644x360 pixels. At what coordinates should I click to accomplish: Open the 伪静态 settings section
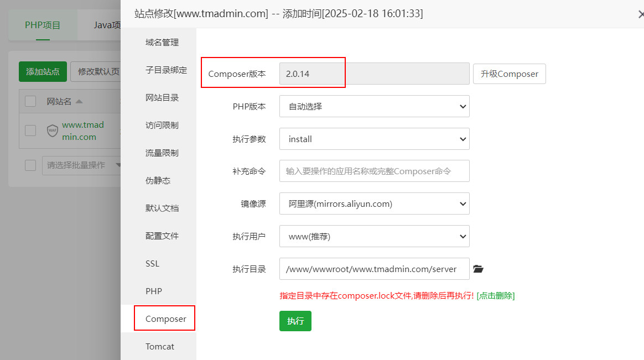(158, 181)
